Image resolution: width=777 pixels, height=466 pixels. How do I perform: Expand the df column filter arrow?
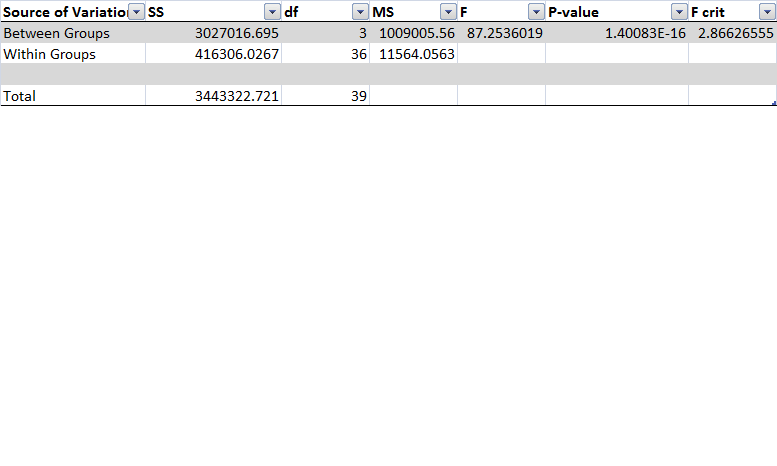coord(360,12)
